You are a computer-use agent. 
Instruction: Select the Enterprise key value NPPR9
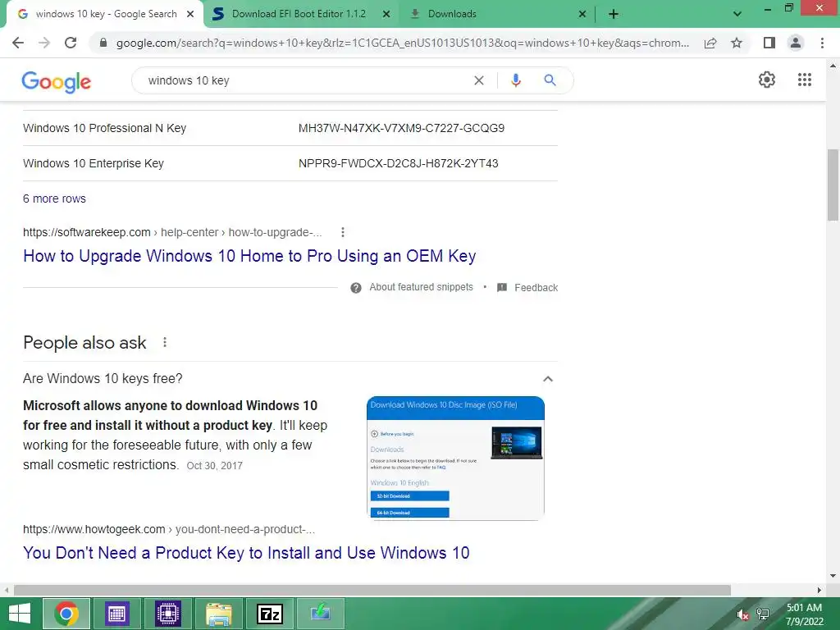pyautogui.click(x=399, y=163)
